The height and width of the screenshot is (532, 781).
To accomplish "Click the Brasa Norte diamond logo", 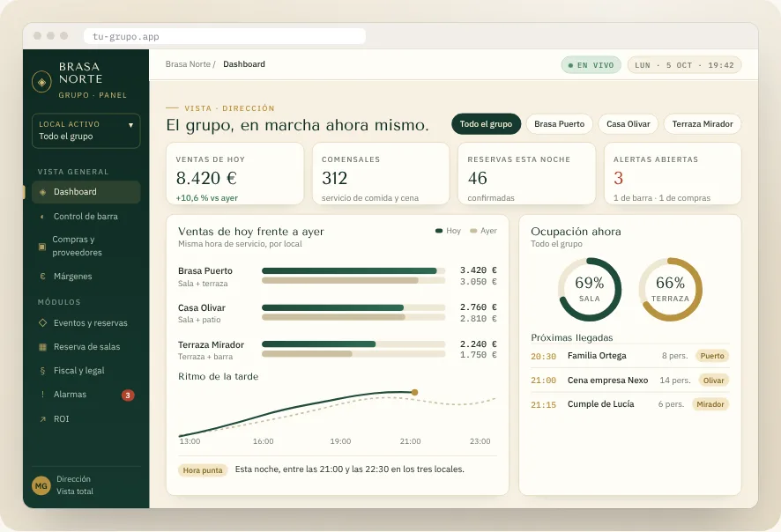I will (x=41, y=82).
